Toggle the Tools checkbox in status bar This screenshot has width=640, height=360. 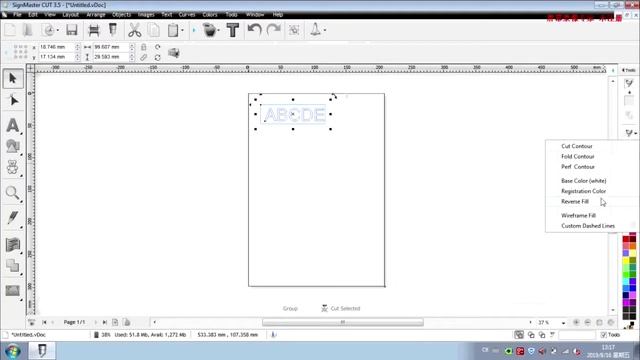603,335
